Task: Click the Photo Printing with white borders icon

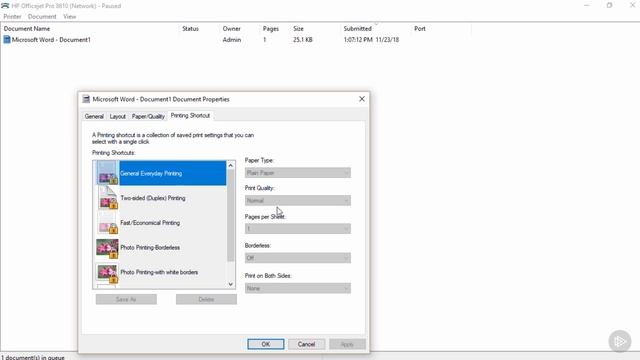Action: [107, 273]
